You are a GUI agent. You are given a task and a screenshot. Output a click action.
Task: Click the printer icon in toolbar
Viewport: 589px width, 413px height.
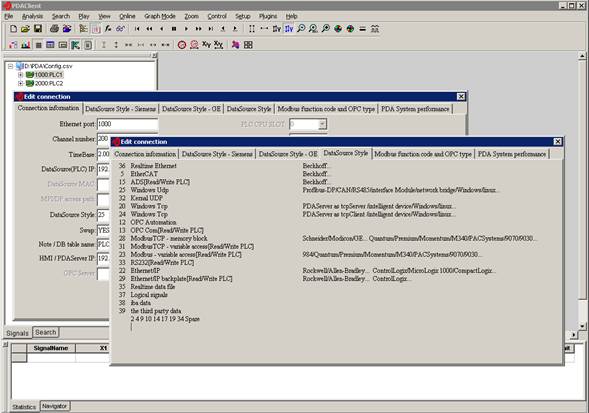click(x=54, y=29)
